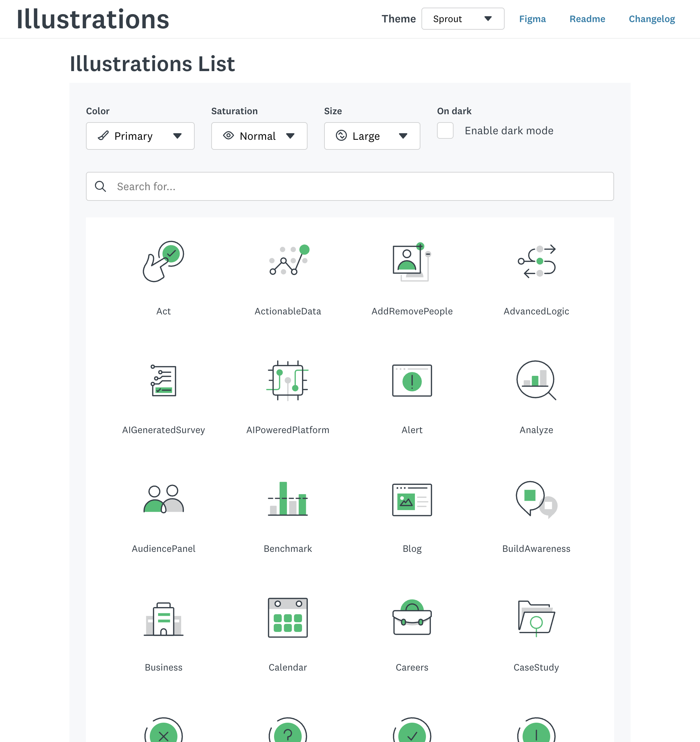Click the Calendar illustration icon
The width and height of the screenshot is (700, 742).
coord(288,618)
